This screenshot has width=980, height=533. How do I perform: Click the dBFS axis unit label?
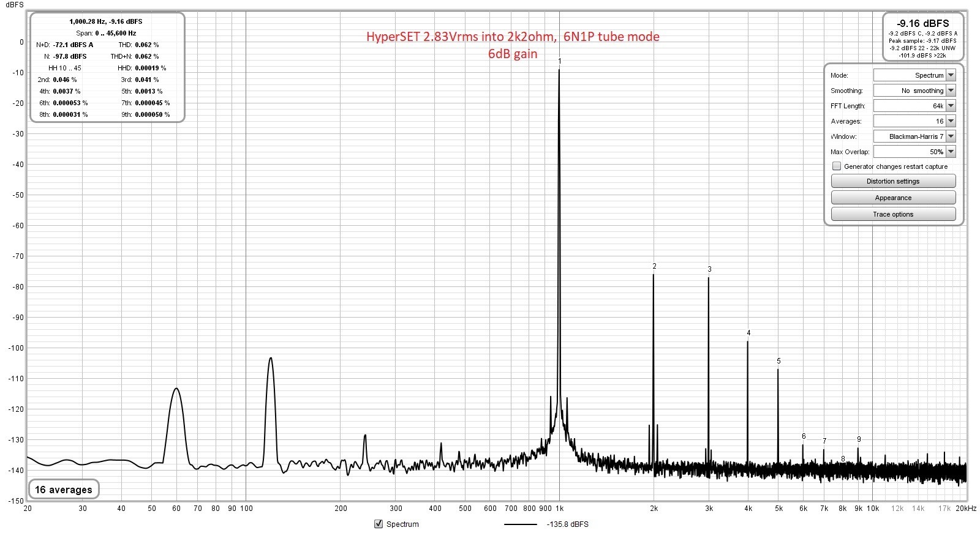coord(15,5)
